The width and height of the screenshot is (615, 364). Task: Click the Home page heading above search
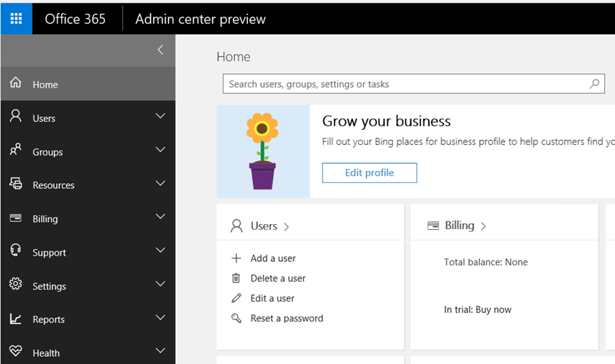coord(233,57)
